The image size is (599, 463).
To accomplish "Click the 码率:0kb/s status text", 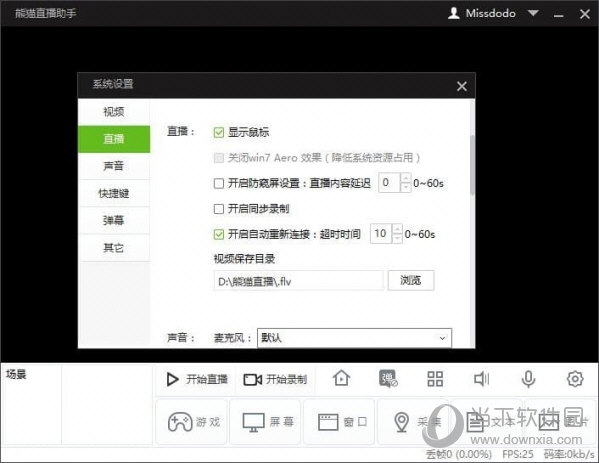I will (569, 454).
